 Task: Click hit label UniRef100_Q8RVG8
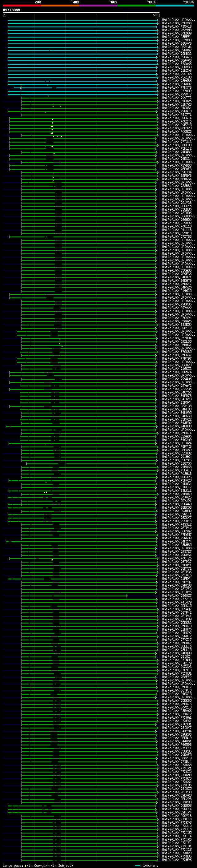177,67
